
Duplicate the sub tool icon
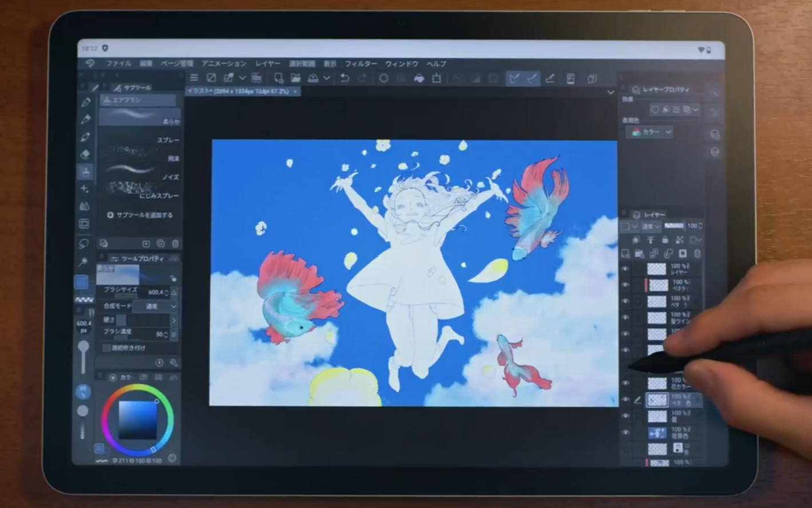click(x=161, y=243)
